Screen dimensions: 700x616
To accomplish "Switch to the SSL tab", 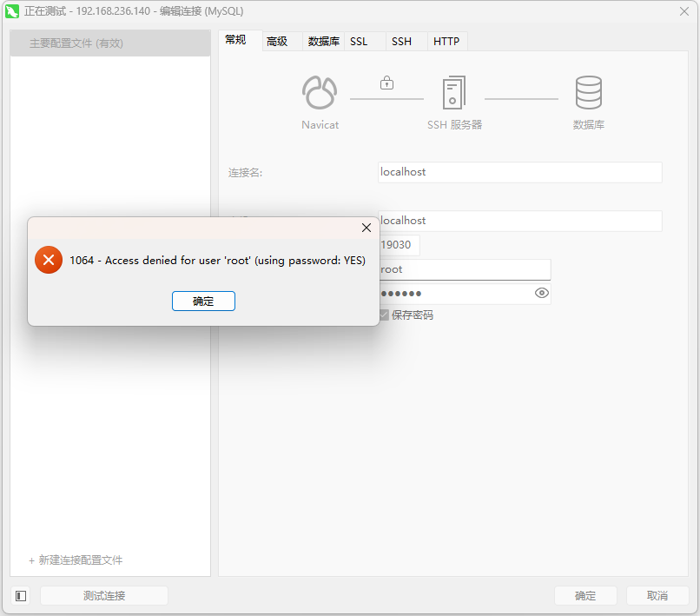I will tap(359, 42).
